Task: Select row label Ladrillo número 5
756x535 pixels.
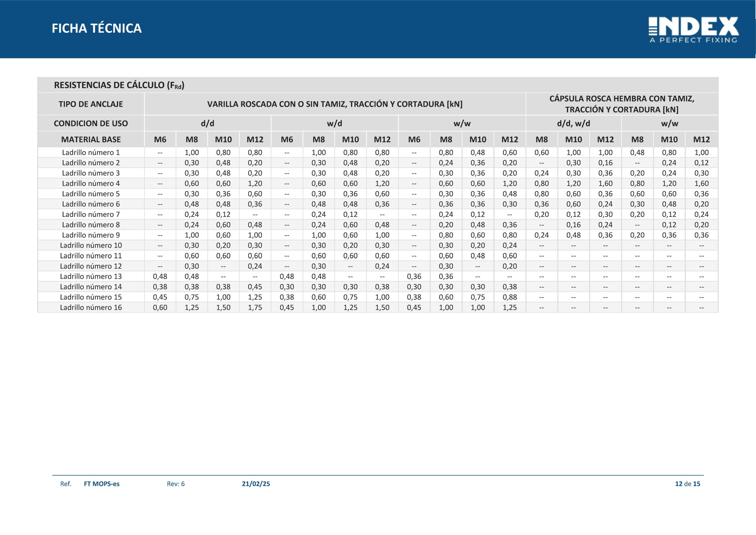Action: click(x=91, y=194)
